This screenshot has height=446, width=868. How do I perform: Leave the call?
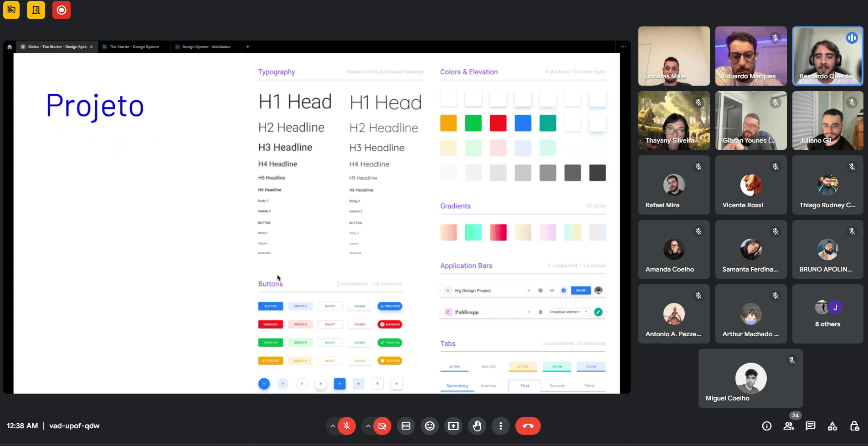(528, 426)
